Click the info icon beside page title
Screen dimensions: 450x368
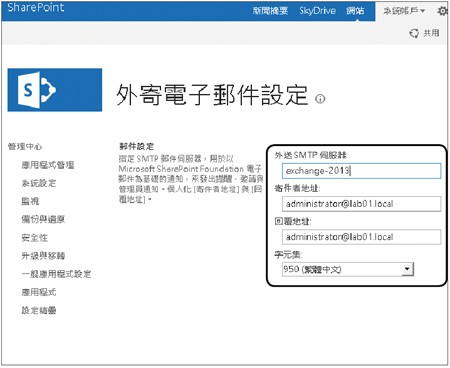point(320,99)
